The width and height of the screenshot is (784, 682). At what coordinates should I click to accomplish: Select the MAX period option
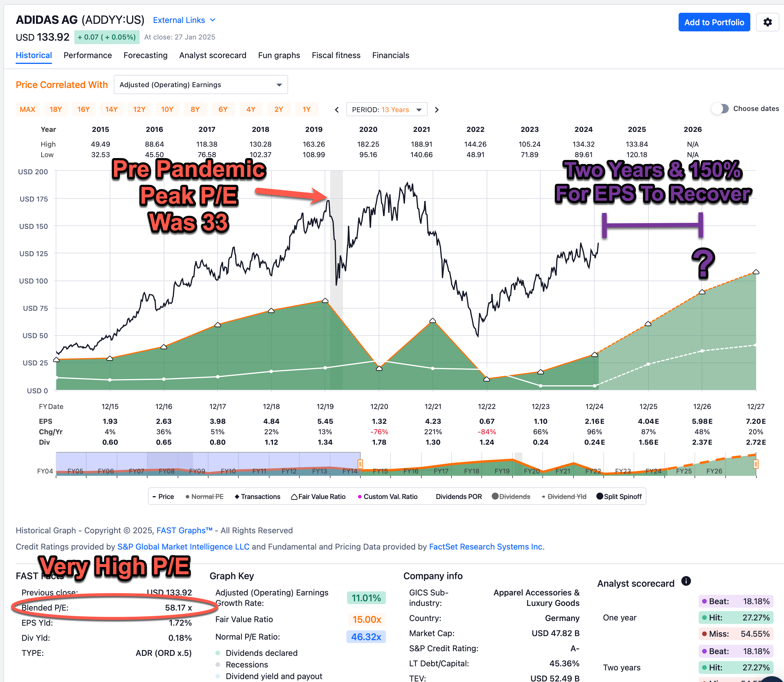pyautogui.click(x=27, y=109)
